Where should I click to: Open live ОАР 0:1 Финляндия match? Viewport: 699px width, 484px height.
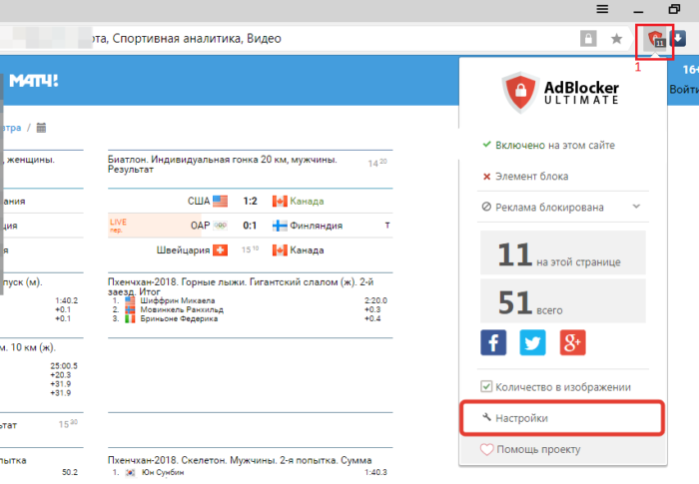pyautogui.click(x=250, y=226)
